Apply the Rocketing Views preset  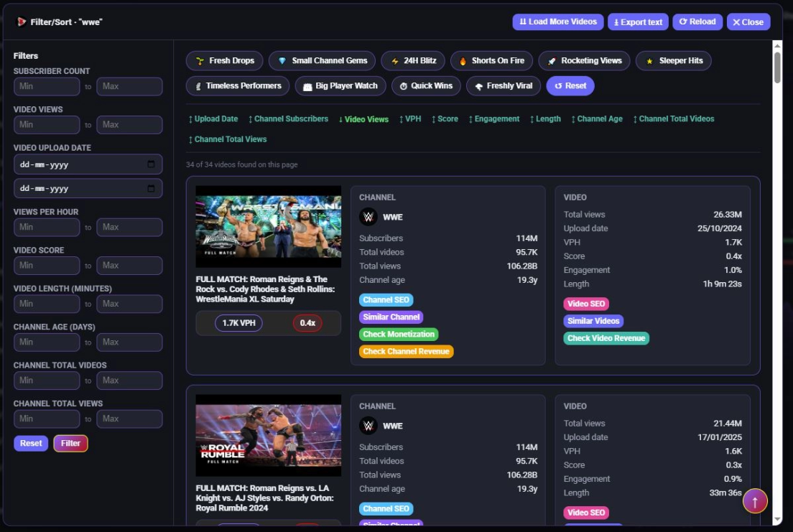click(584, 61)
